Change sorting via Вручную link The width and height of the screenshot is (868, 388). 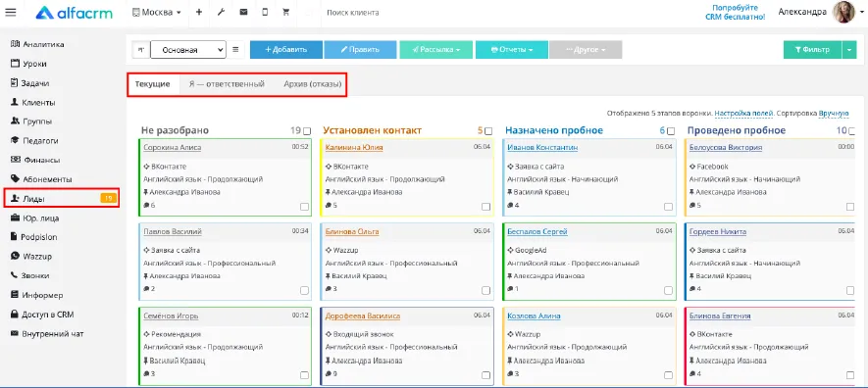point(834,114)
